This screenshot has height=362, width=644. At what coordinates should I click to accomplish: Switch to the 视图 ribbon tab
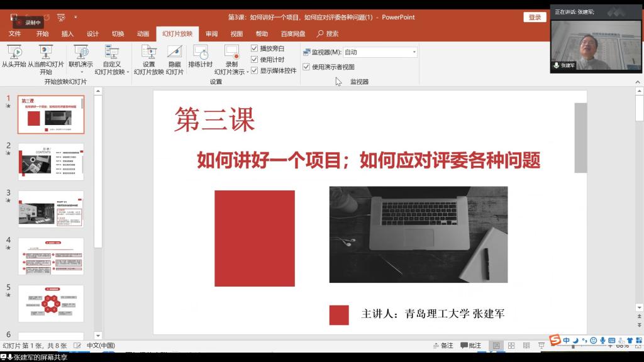pyautogui.click(x=237, y=34)
